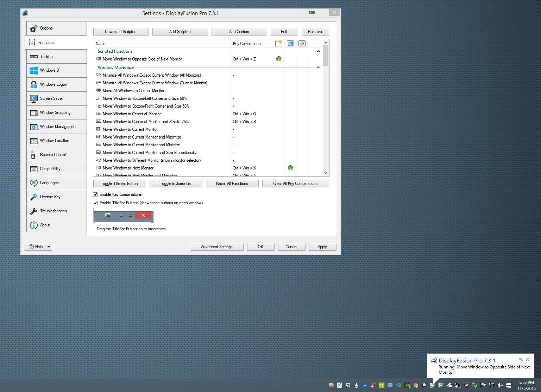Collapse the Window Move/Size group
Screen dimensions: 541x392
point(318,68)
